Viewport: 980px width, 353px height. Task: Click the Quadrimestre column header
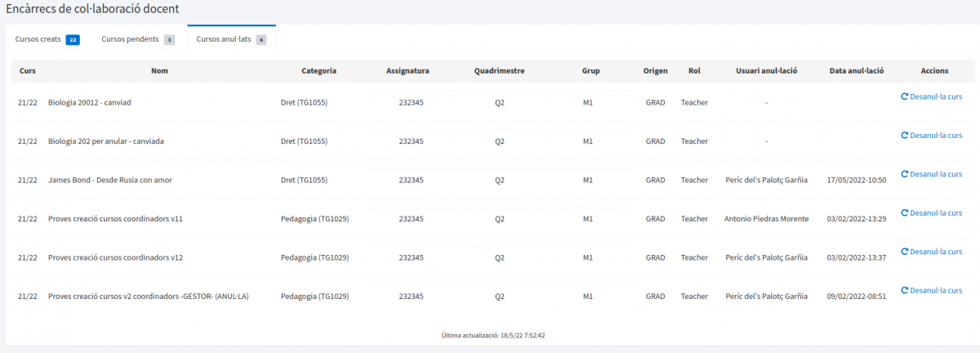pos(499,71)
